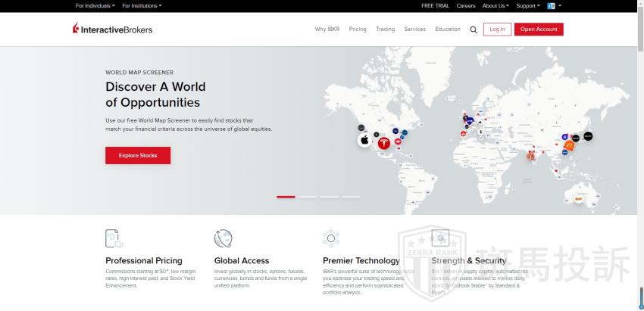Expand the For Individuals dropdown
644x311 pixels.
coord(95,5)
